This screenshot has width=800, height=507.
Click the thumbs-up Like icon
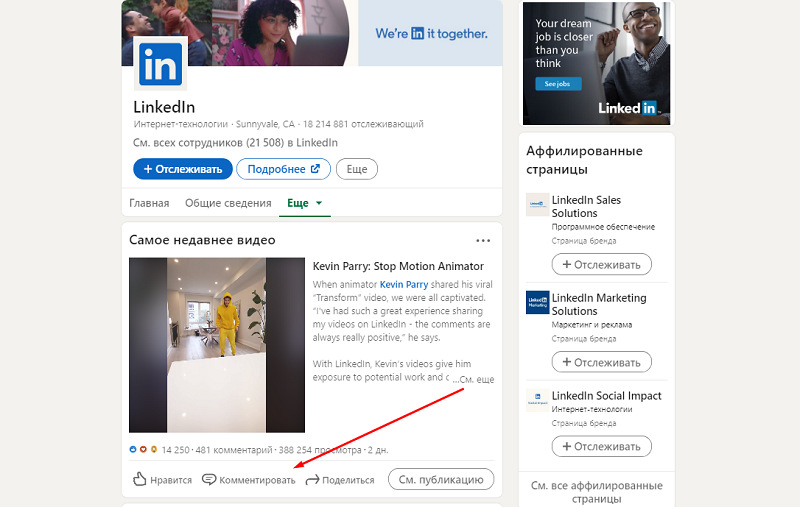click(139, 479)
